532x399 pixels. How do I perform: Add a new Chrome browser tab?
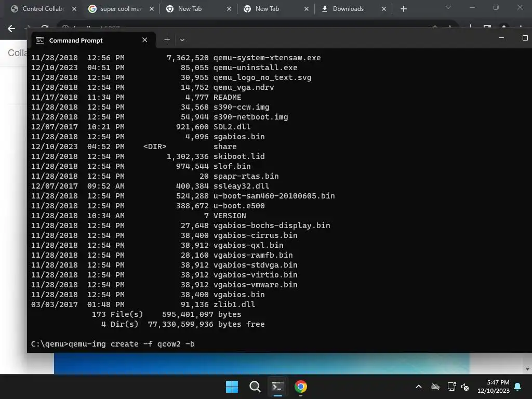(403, 9)
